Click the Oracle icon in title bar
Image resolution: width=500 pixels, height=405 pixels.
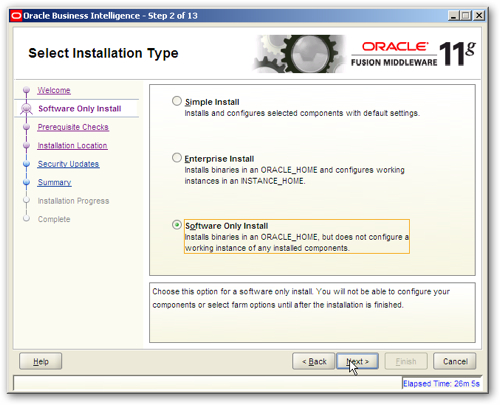(16, 16)
